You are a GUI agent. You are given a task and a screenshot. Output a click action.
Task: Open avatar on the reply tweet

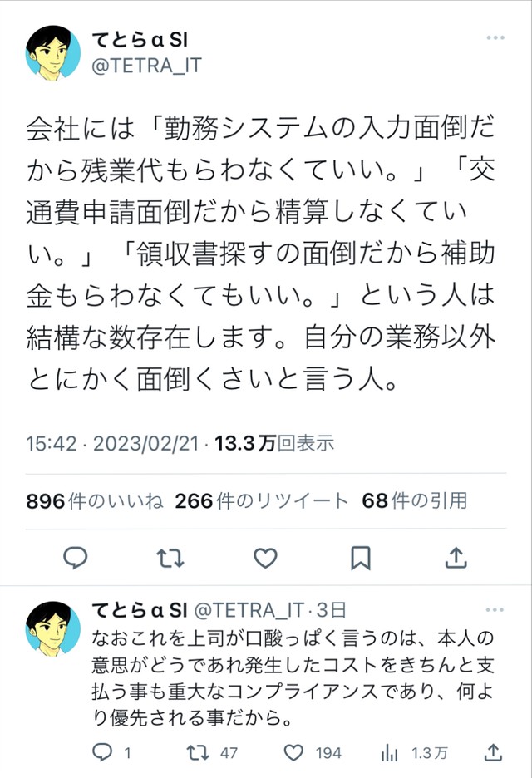[x=53, y=628]
